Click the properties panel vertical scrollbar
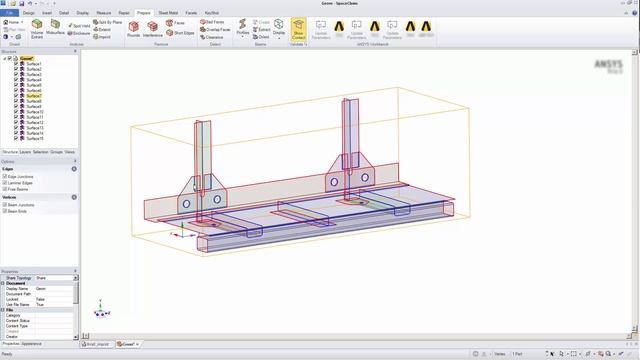This screenshot has width=640, height=360. [x=76, y=293]
